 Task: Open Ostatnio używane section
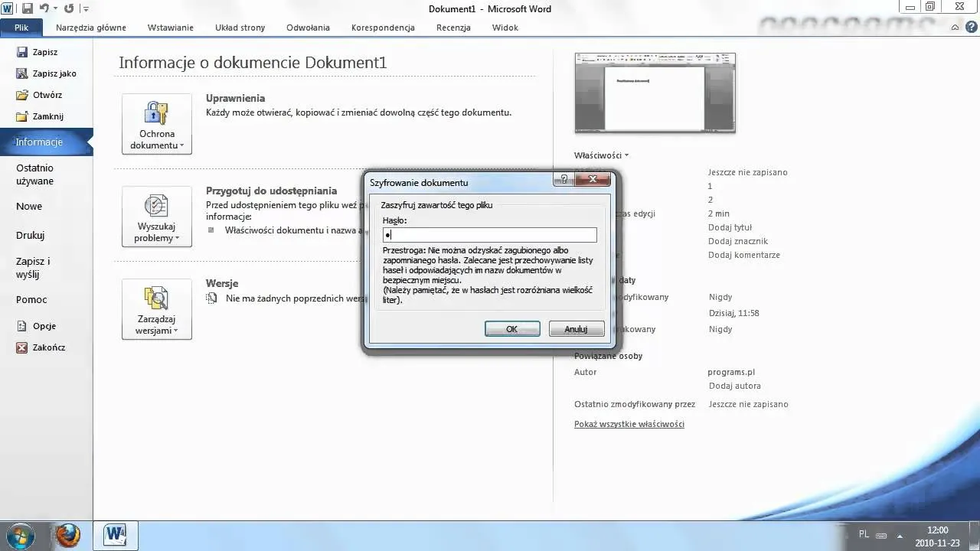coord(35,174)
